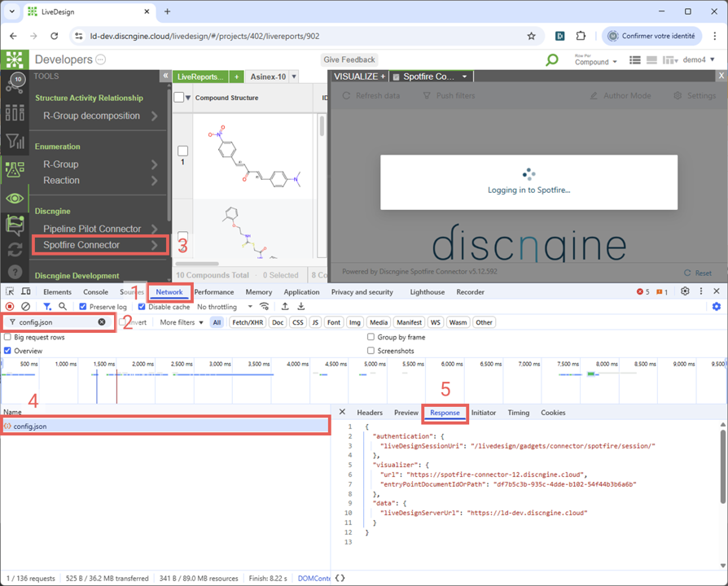The height and width of the screenshot is (586, 728).
Task: Click the browser address bar URL
Action: (x=204, y=36)
